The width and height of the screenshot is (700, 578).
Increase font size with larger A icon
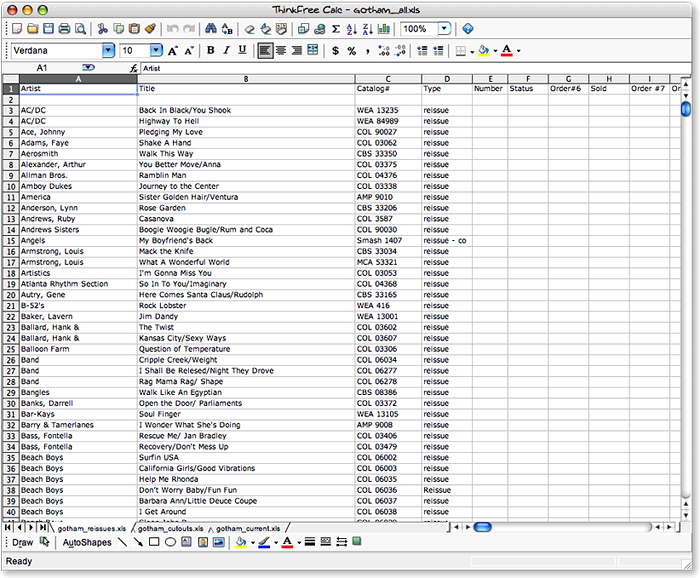point(173,50)
